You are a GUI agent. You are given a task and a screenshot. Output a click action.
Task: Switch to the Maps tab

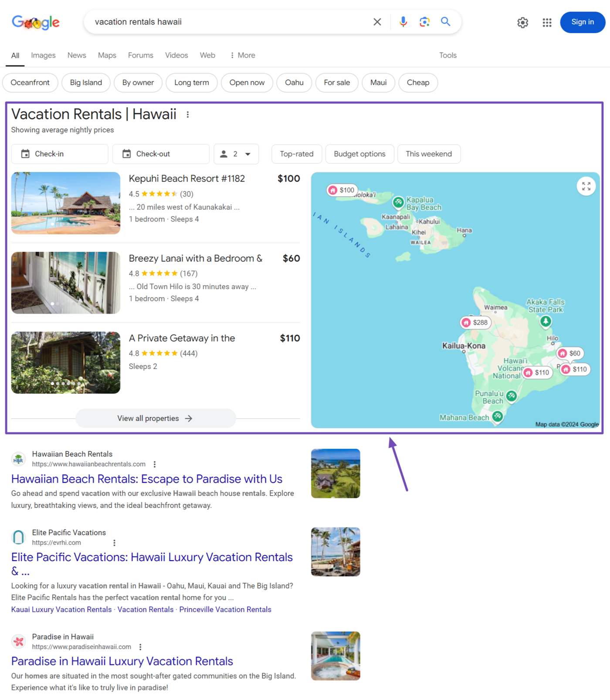coord(107,55)
